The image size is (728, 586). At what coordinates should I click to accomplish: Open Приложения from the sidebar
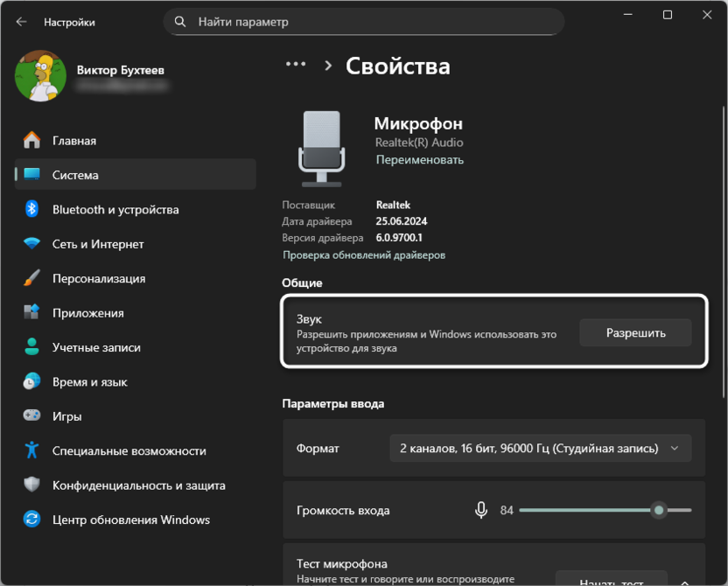(32, 312)
